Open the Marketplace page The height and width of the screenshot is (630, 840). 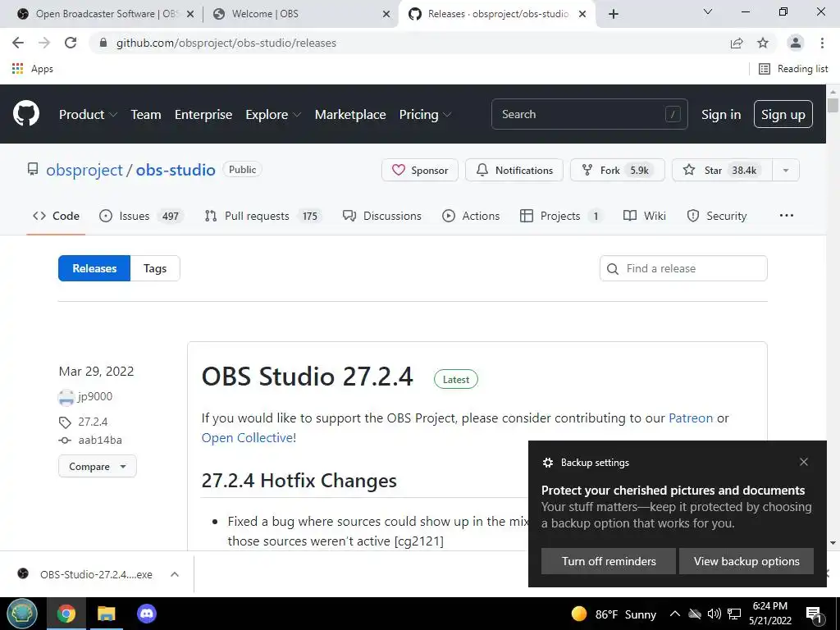350,114
